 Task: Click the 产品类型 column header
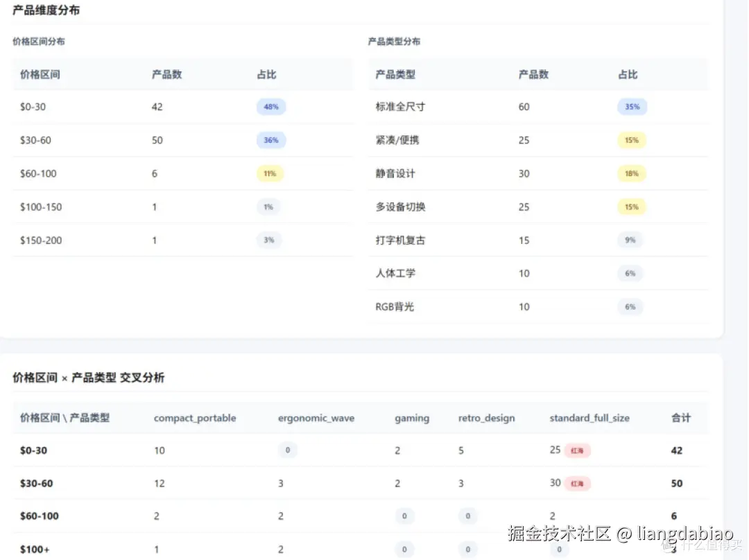[395, 74]
